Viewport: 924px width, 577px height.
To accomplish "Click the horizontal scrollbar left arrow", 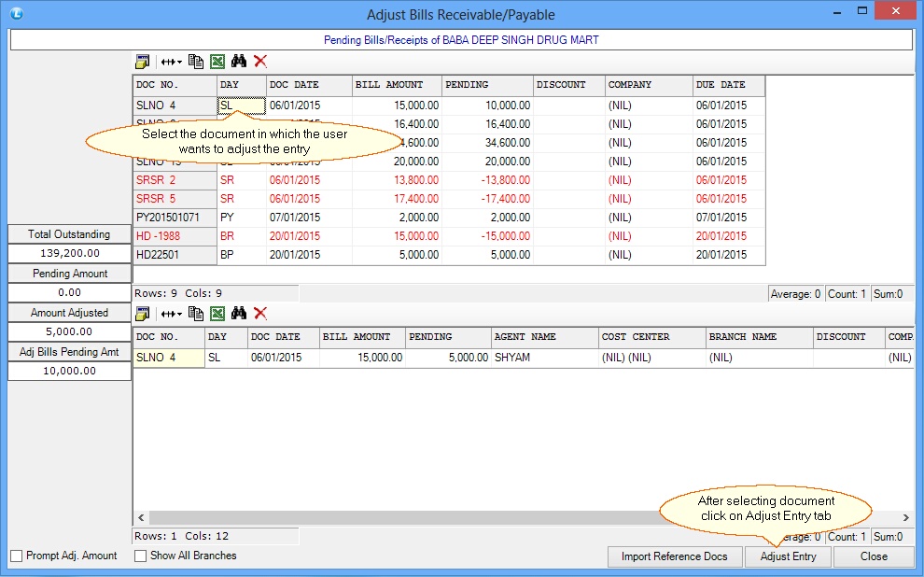I will (x=141, y=517).
